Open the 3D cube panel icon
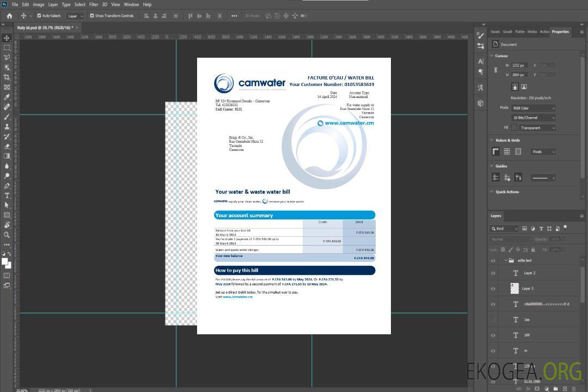Image resolution: width=588 pixels, height=392 pixels. [x=480, y=103]
